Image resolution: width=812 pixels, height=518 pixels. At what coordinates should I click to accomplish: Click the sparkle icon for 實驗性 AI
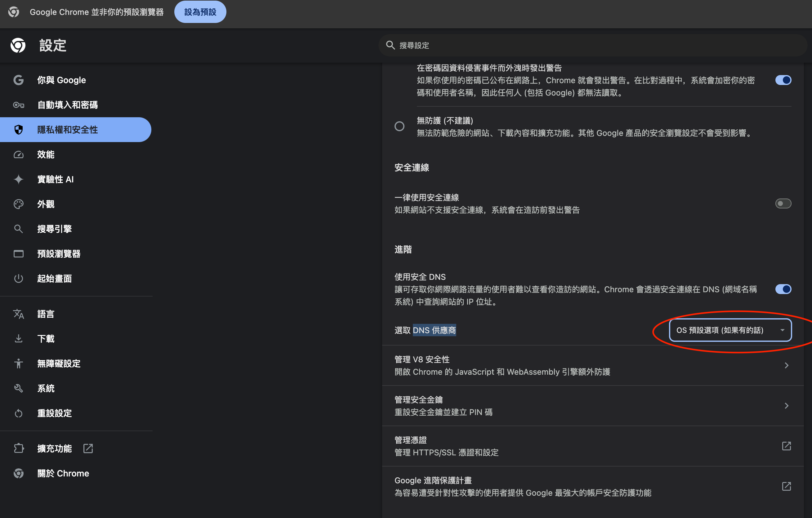19,179
